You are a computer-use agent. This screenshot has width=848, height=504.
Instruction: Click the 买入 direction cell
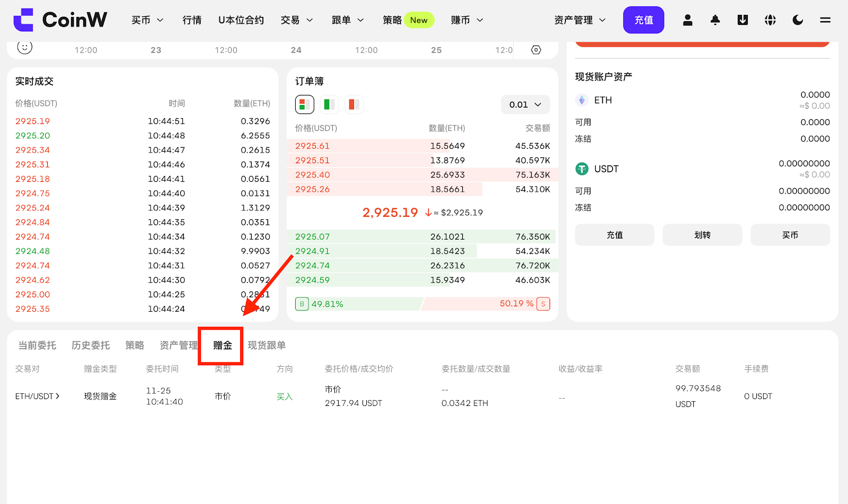pyautogui.click(x=285, y=396)
